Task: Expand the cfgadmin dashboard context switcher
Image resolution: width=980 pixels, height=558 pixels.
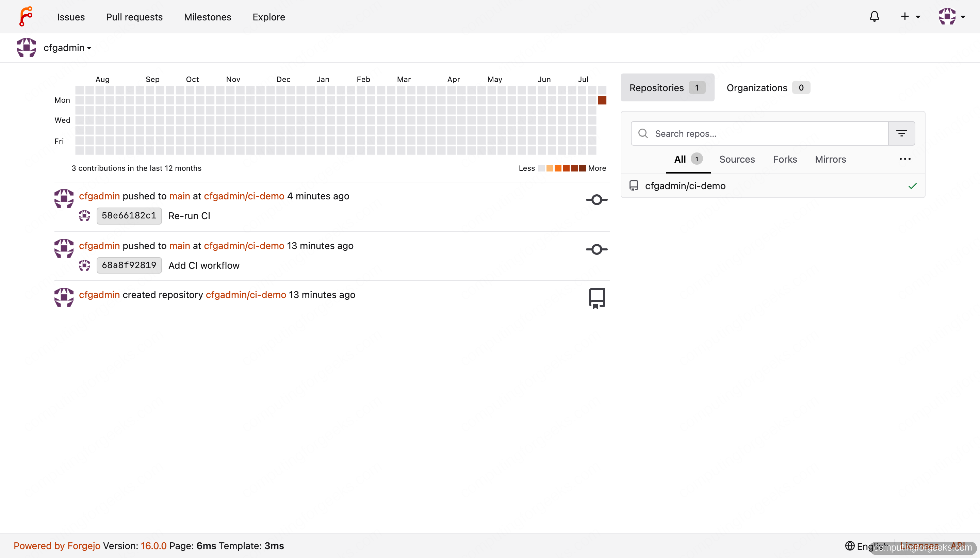Action: 67,48
